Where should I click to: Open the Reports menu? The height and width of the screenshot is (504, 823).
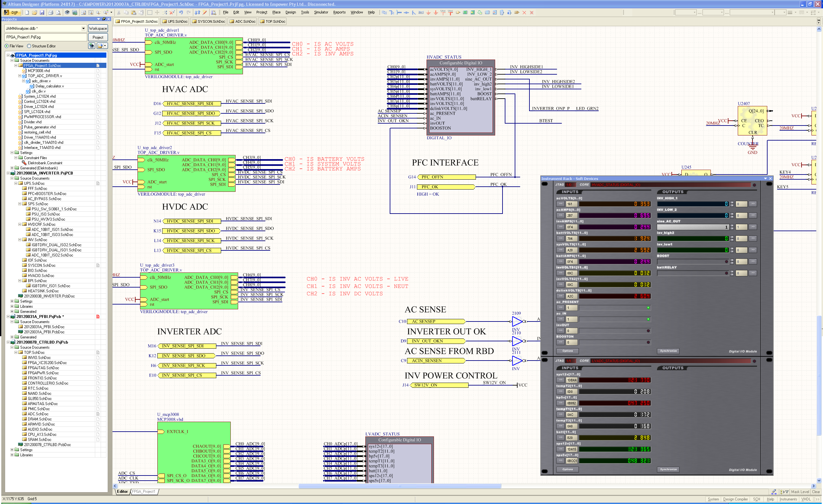[339, 12]
